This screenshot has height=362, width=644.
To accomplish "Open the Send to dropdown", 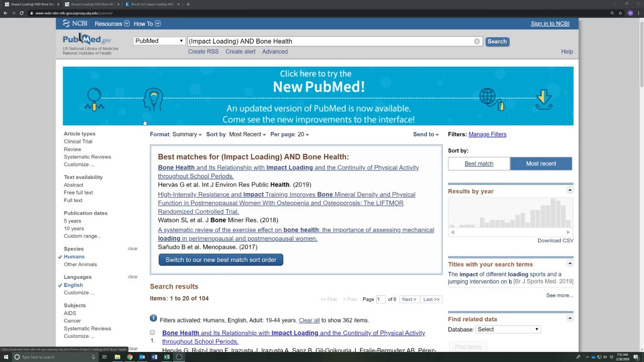I will pyautogui.click(x=426, y=134).
